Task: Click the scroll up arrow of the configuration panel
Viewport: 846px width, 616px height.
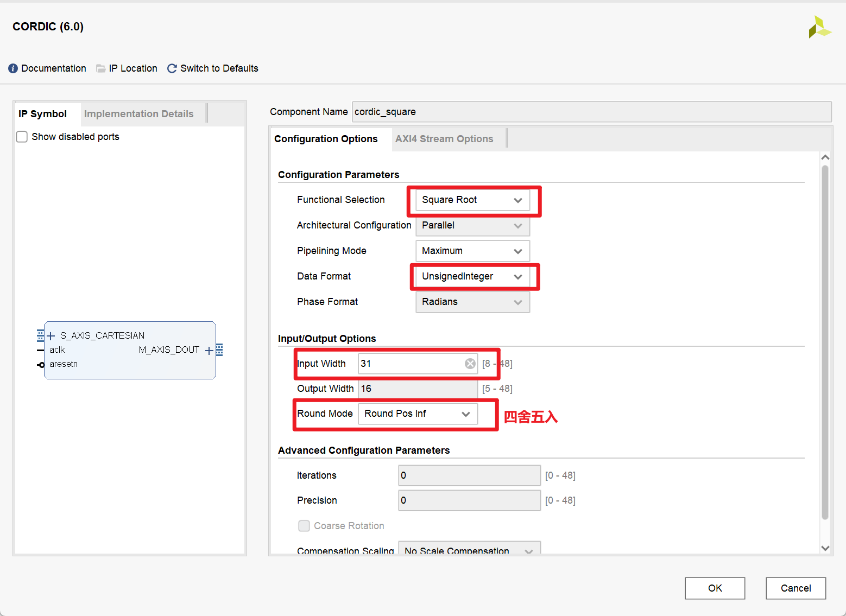Action: tap(825, 157)
